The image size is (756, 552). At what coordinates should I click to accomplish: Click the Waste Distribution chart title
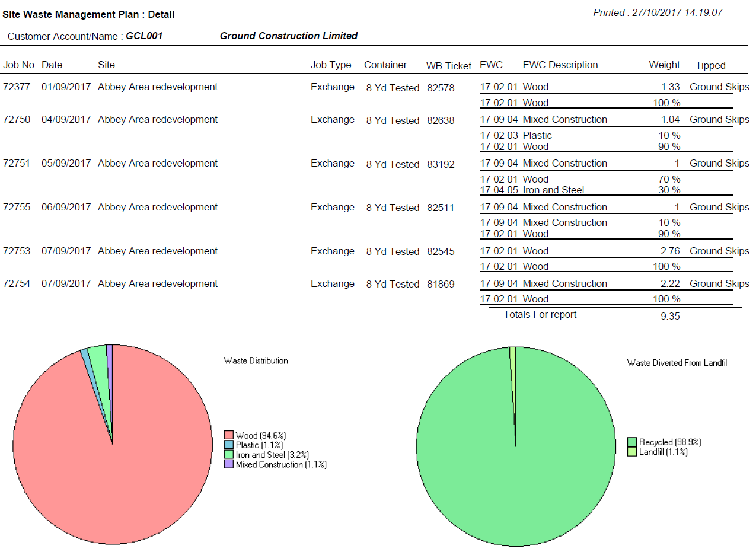256,360
